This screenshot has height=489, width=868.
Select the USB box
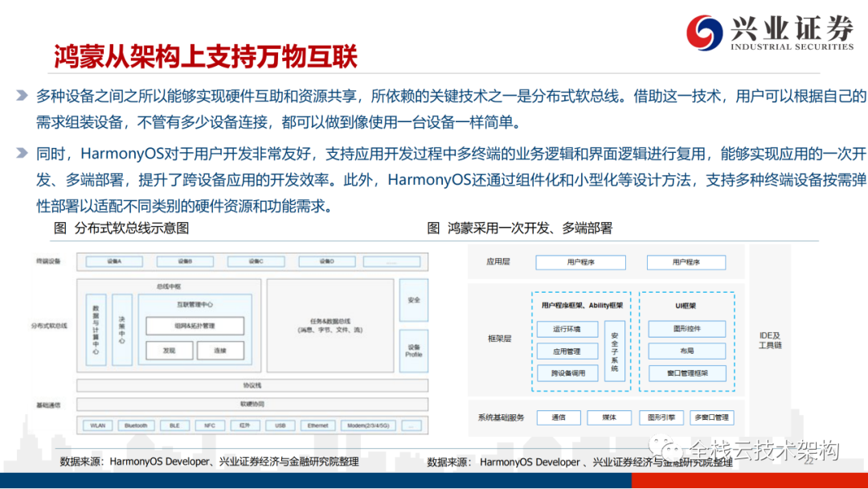[280, 425]
